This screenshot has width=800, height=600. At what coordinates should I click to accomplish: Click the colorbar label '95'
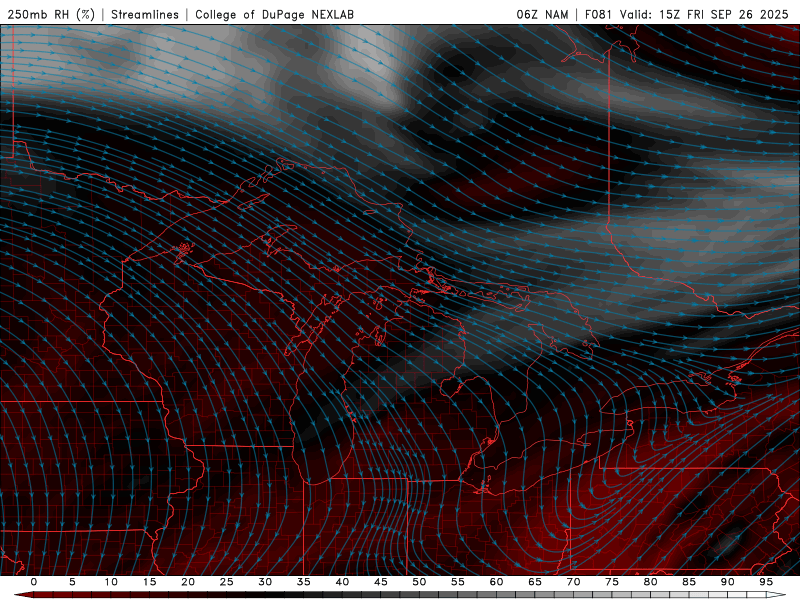coord(766,582)
